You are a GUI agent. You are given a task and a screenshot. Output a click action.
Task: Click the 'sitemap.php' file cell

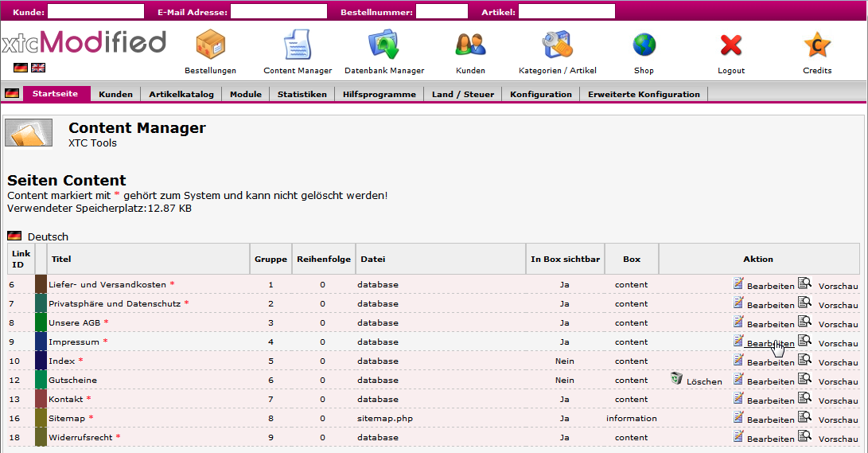click(385, 418)
